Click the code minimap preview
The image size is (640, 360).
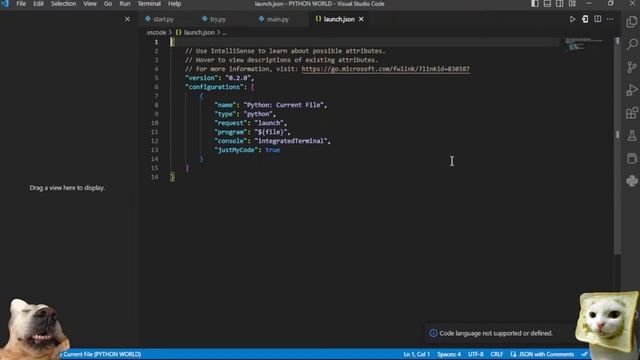coord(584,44)
